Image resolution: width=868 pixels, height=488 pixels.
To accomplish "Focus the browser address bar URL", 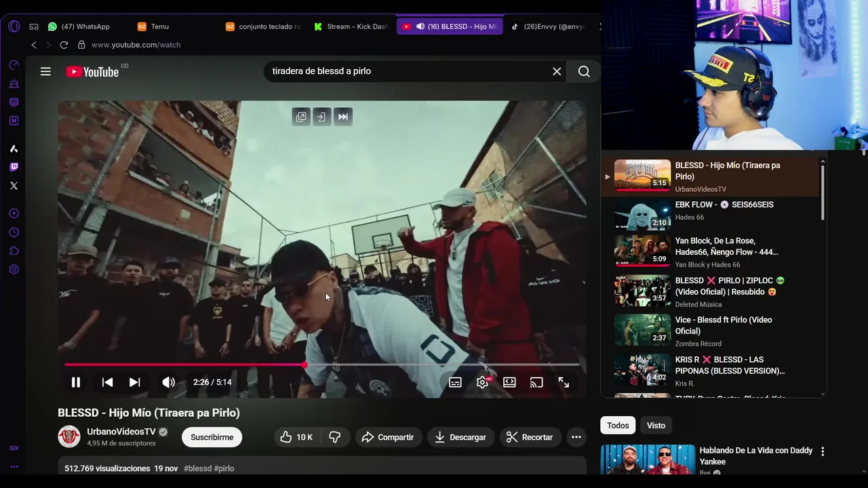I will [x=136, y=45].
